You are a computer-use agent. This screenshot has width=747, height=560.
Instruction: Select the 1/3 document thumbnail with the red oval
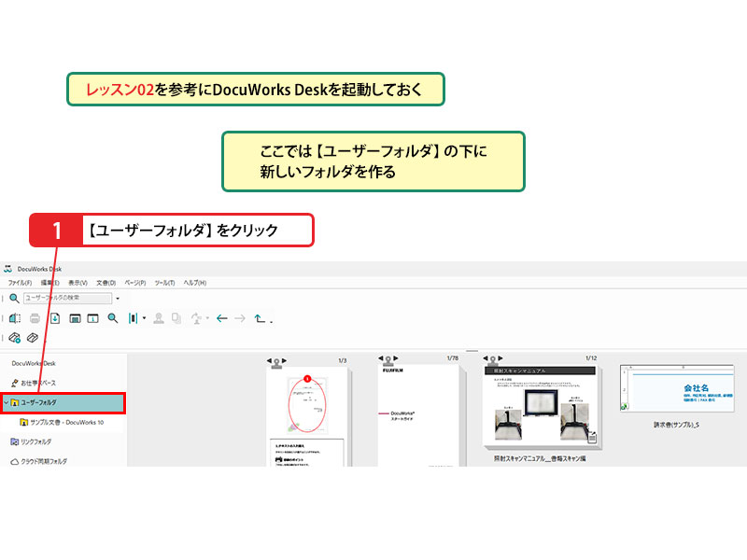(x=308, y=416)
